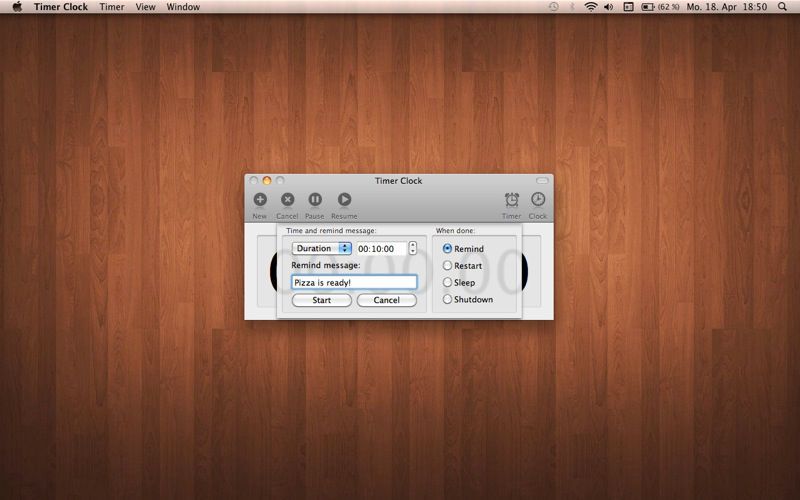Click the Cancel button in the dialog sheet
This screenshot has width=800, height=500.
[x=387, y=300]
